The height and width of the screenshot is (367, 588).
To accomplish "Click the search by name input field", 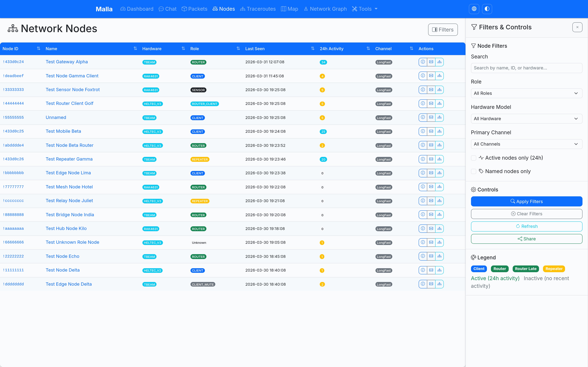I will coord(527,68).
